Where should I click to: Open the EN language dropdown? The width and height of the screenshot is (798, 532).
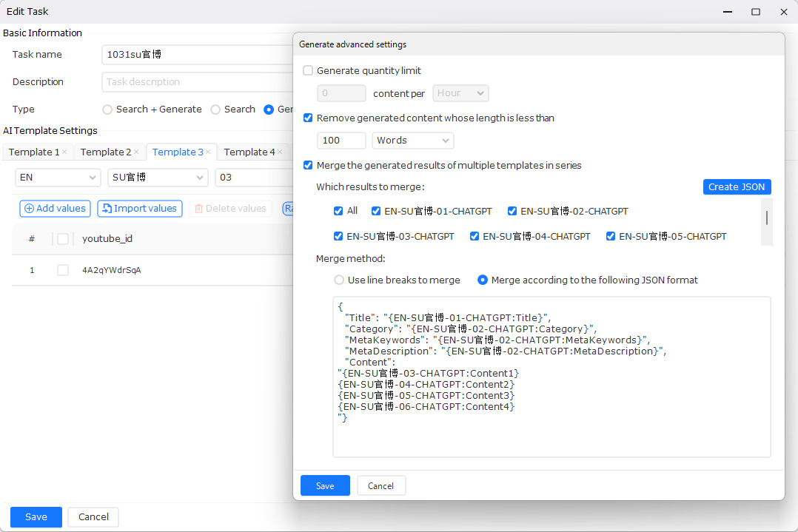tap(58, 178)
